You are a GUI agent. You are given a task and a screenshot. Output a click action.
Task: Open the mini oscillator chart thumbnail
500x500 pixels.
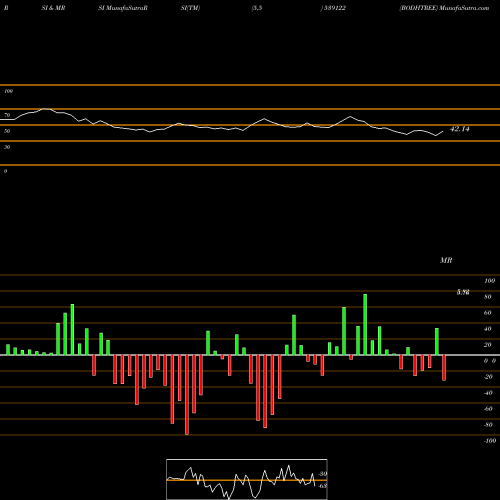247,479
